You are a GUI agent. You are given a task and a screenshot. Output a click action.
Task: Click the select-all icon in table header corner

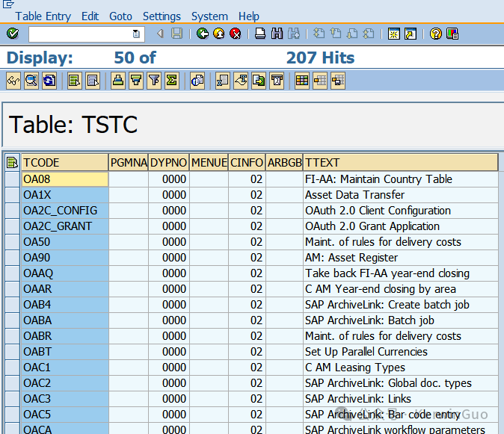click(x=12, y=162)
